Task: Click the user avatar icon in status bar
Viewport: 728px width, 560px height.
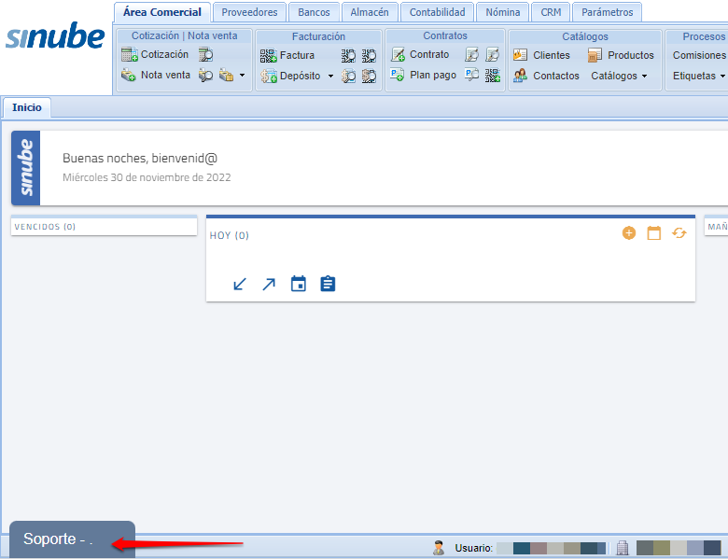Action: click(439, 548)
